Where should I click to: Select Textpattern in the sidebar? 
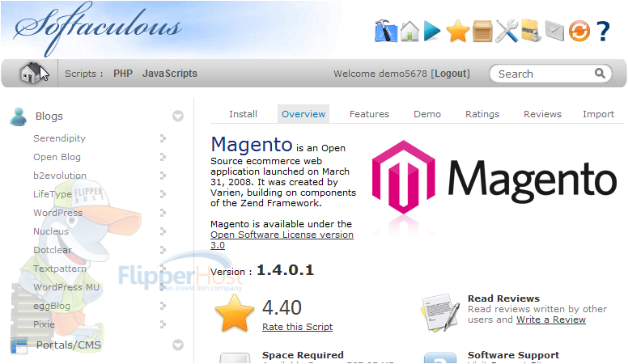click(x=60, y=269)
